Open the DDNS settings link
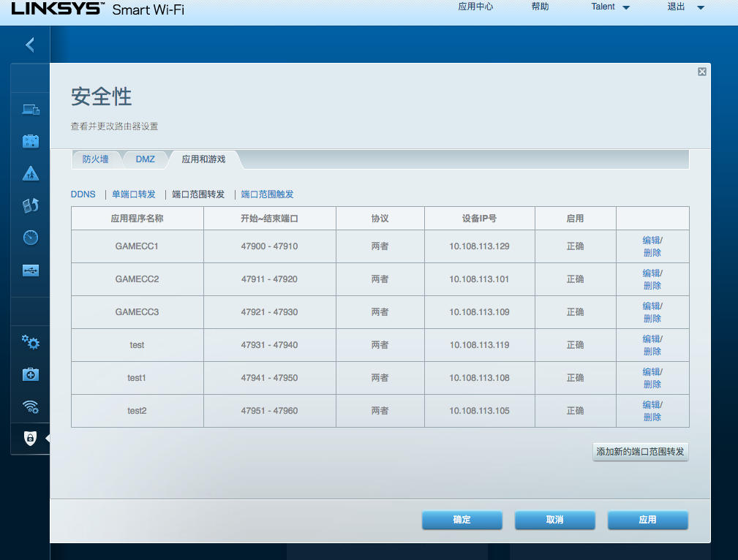 point(82,194)
